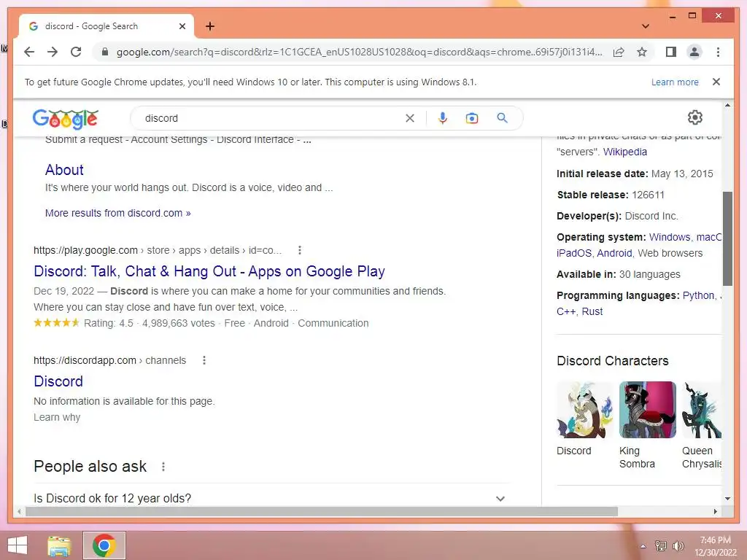747x560 pixels.
Task: Open the Chrome profile avatar menu
Action: click(694, 52)
